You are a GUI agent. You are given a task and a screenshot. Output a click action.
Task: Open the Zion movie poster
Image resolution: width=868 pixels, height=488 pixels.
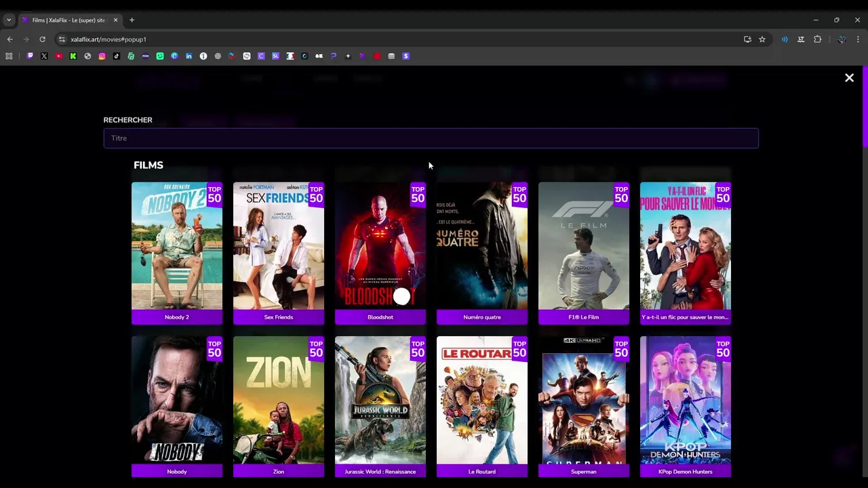(279, 401)
